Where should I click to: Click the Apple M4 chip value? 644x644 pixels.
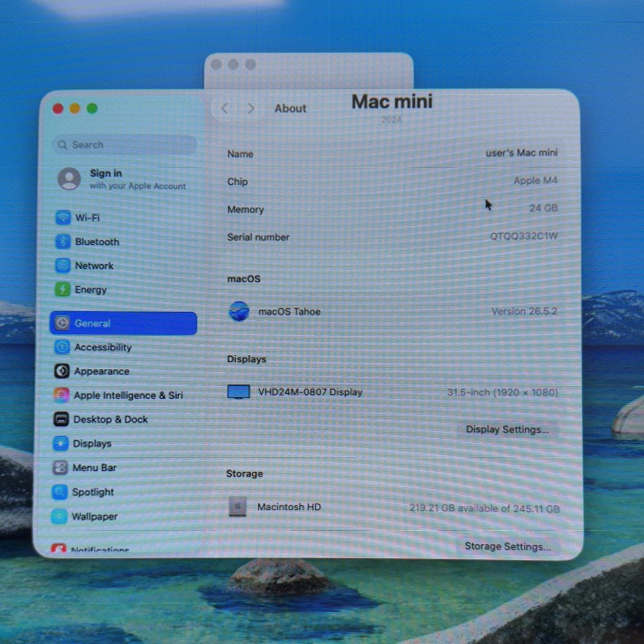[535, 181]
